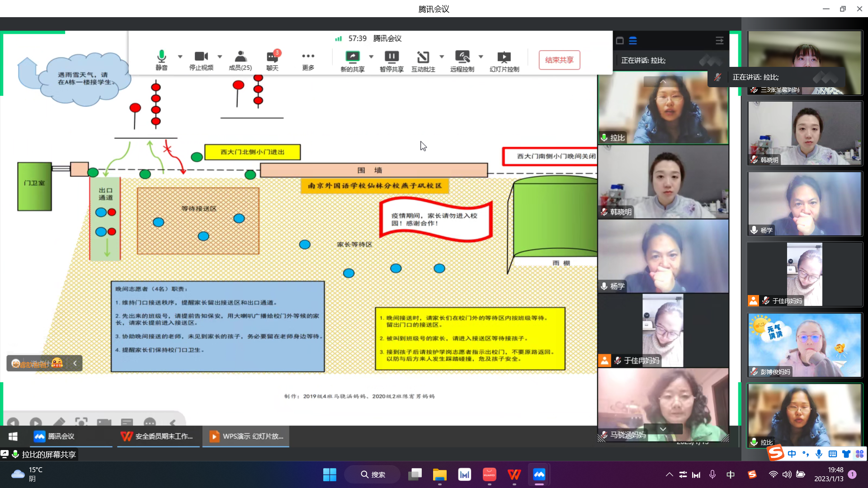This screenshot has height=488, width=868.
Task: Open the Windows 11 Start menu
Action: pos(330,474)
